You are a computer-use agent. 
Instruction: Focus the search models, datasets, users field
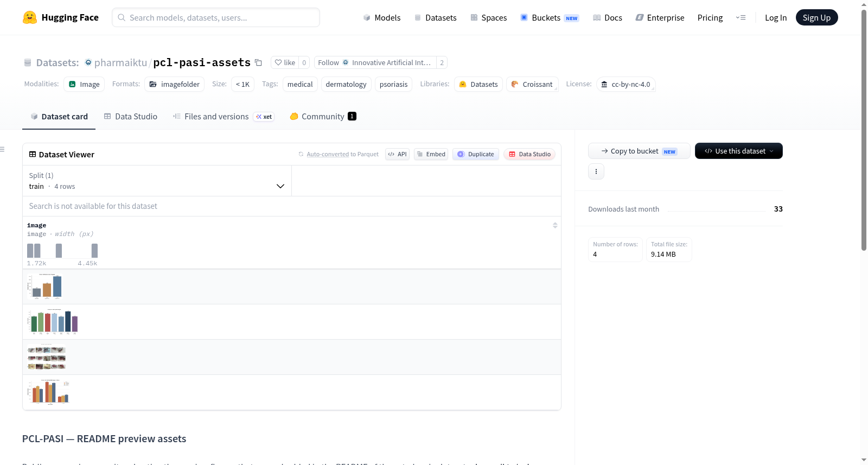216,17
